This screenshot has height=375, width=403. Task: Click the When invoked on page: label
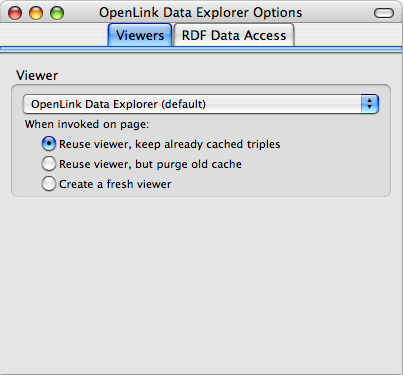click(x=87, y=124)
